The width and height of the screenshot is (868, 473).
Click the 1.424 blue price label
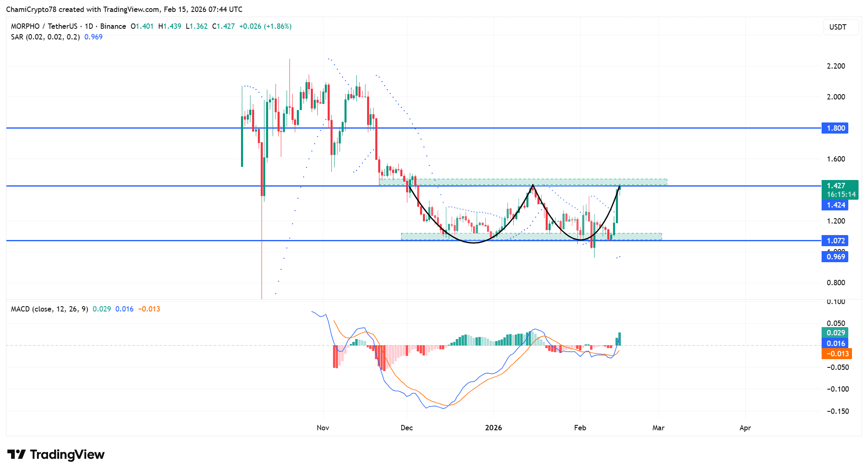[x=835, y=205]
